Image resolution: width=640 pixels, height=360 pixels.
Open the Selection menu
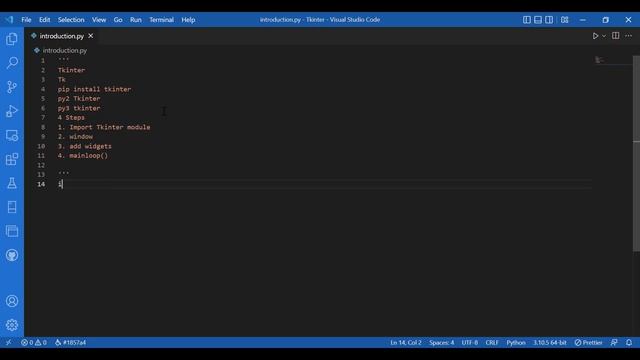71,20
